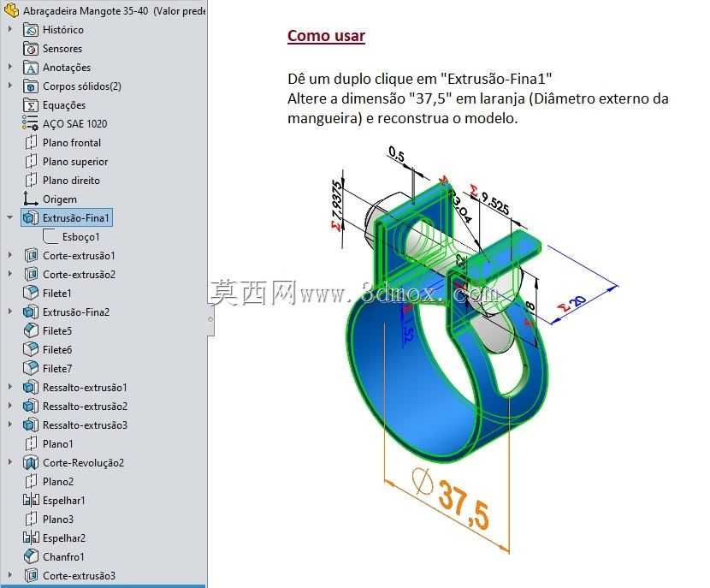Select the 9,525 dimension
This screenshot has width=710, height=588.
pos(494,202)
